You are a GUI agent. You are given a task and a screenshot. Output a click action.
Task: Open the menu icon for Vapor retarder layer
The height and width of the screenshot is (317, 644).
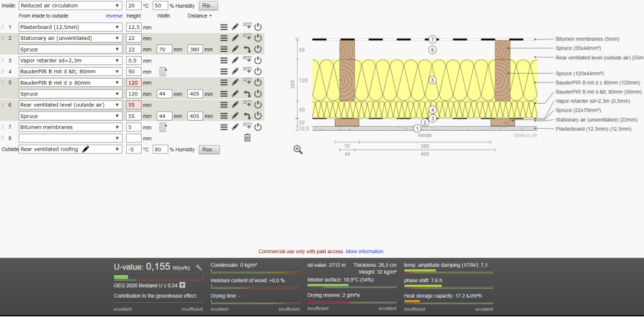point(224,61)
